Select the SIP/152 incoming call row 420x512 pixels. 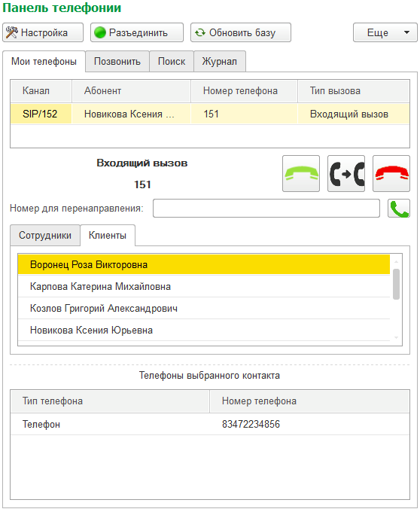[x=210, y=114]
